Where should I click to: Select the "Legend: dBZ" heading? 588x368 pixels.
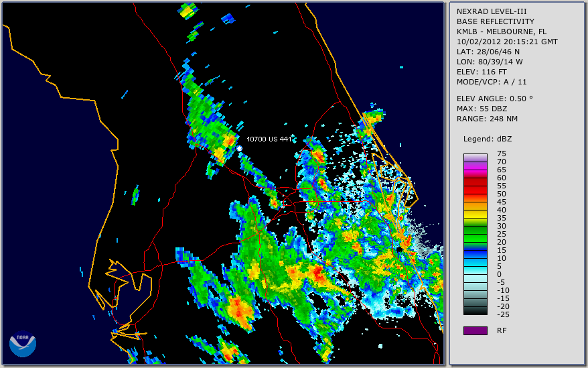point(488,139)
